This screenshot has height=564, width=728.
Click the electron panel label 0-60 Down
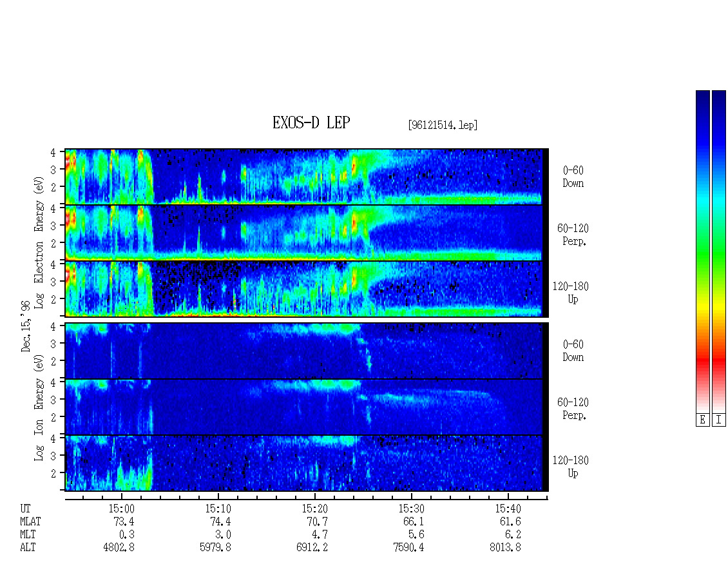[573, 177]
